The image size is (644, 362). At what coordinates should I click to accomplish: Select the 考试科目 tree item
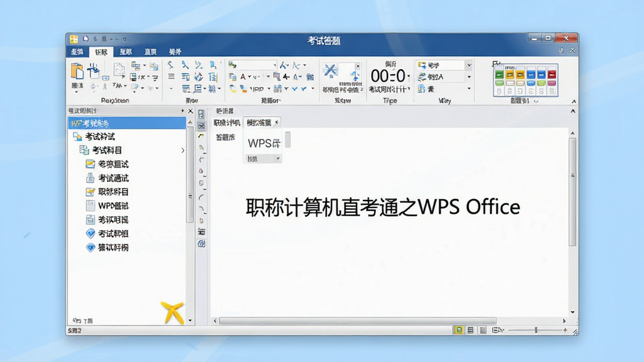pyautogui.click(x=107, y=150)
